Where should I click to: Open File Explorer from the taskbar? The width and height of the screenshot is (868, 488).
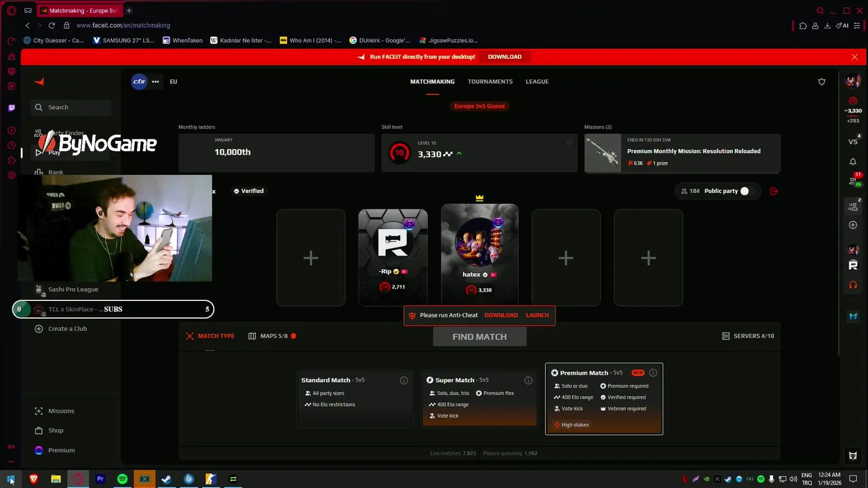click(x=56, y=479)
